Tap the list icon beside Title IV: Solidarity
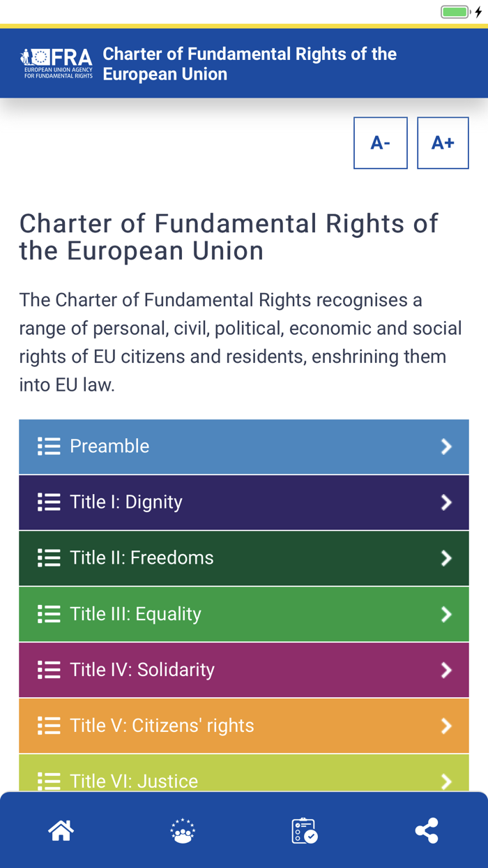Image resolution: width=488 pixels, height=868 pixels. click(x=48, y=669)
